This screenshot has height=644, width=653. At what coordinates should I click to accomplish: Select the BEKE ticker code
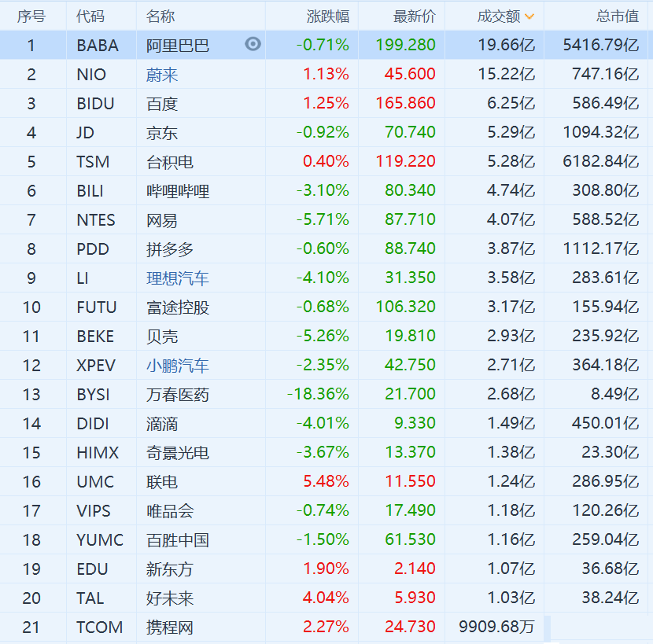pyautogui.click(x=95, y=337)
